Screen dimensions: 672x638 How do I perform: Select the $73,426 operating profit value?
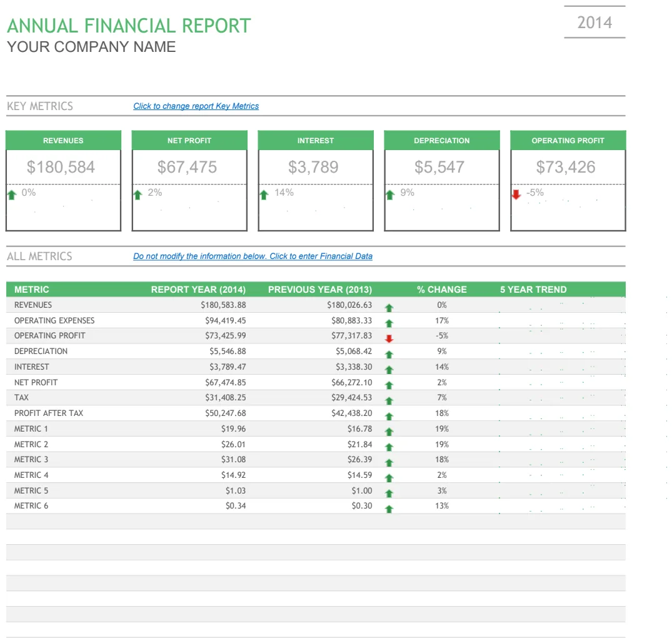566,167
